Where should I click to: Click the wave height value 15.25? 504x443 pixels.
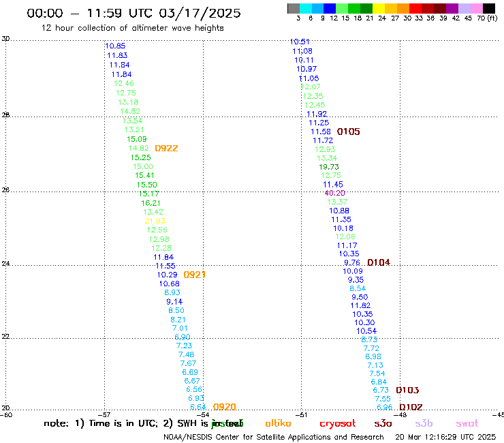140,157
